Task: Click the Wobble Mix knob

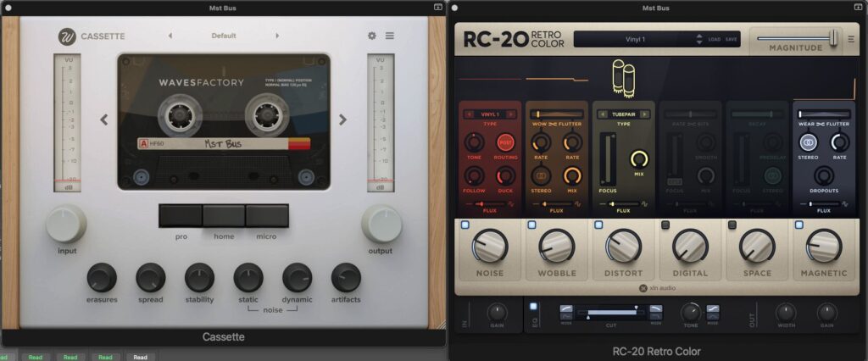Action: pos(572,176)
